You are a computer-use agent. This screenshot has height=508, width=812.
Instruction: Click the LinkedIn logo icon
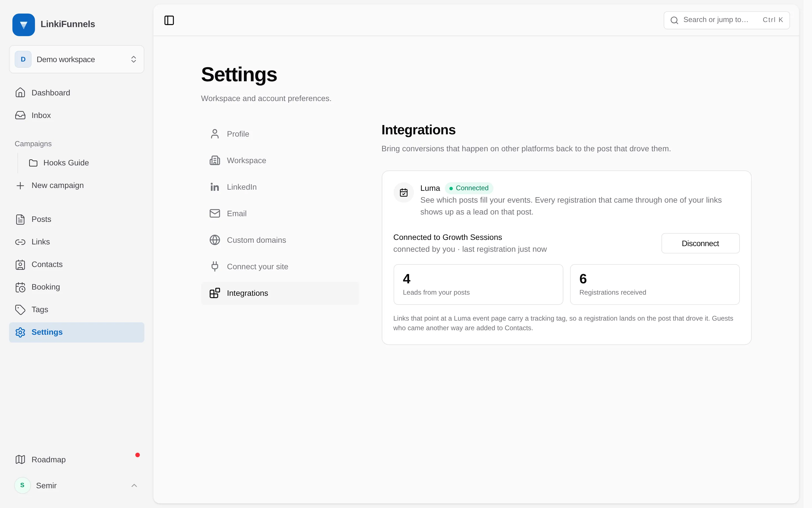pyautogui.click(x=215, y=187)
